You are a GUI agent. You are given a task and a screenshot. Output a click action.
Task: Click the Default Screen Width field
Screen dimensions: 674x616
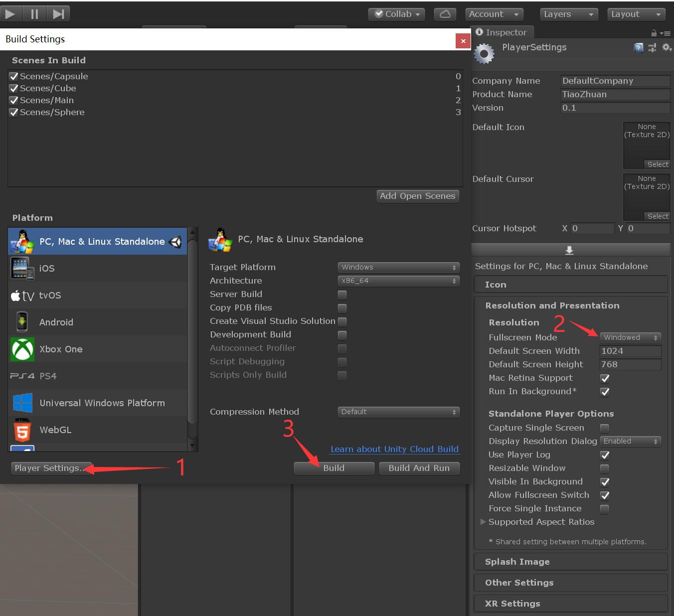click(631, 351)
